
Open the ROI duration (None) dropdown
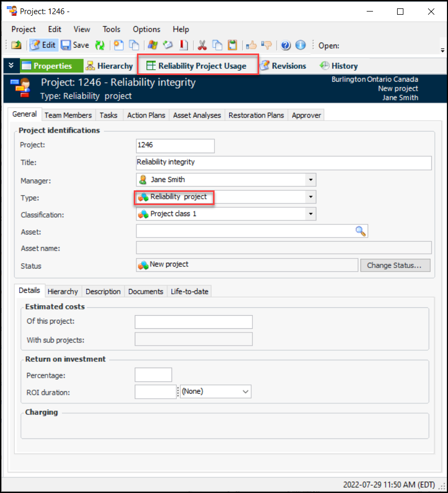(216, 391)
